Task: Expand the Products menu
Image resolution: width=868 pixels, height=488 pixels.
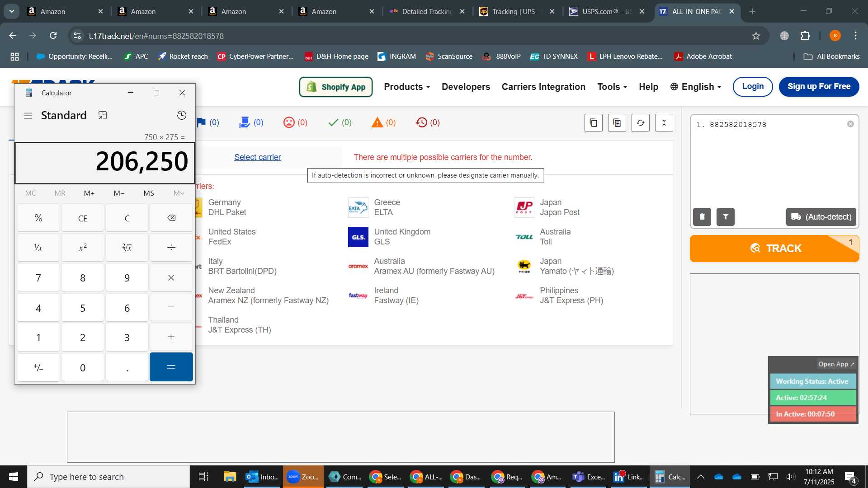Action: [x=407, y=87]
